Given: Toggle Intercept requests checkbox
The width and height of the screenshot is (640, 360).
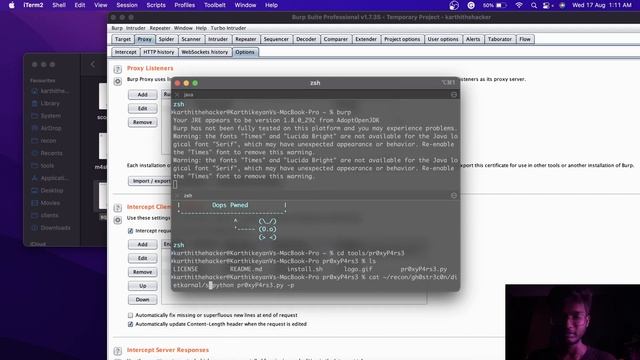Looking at the screenshot, I should 131,231.
